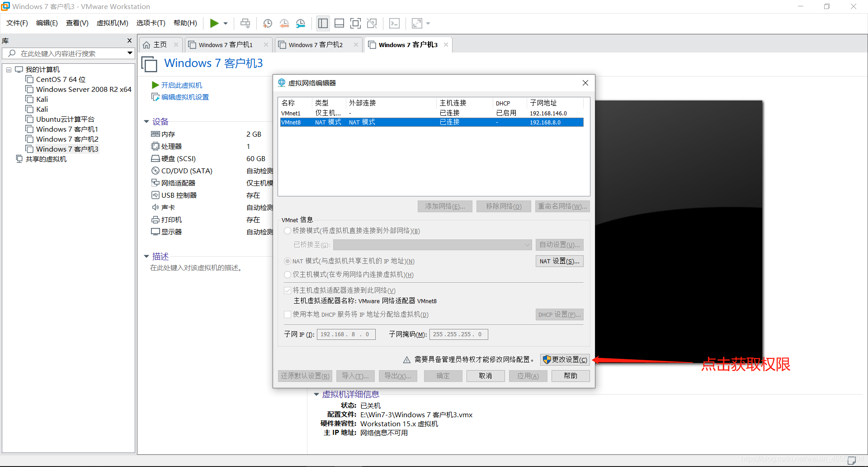Open the snapshot manager wrench-clock icon
The height and width of the screenshot is (467, 868).
[x=301, y=23]
